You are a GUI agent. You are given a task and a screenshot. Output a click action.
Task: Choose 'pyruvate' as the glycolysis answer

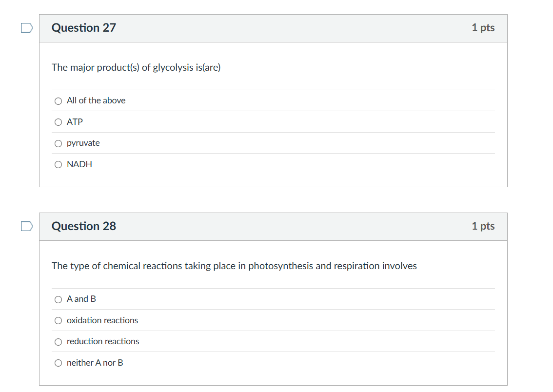[58, 143]
